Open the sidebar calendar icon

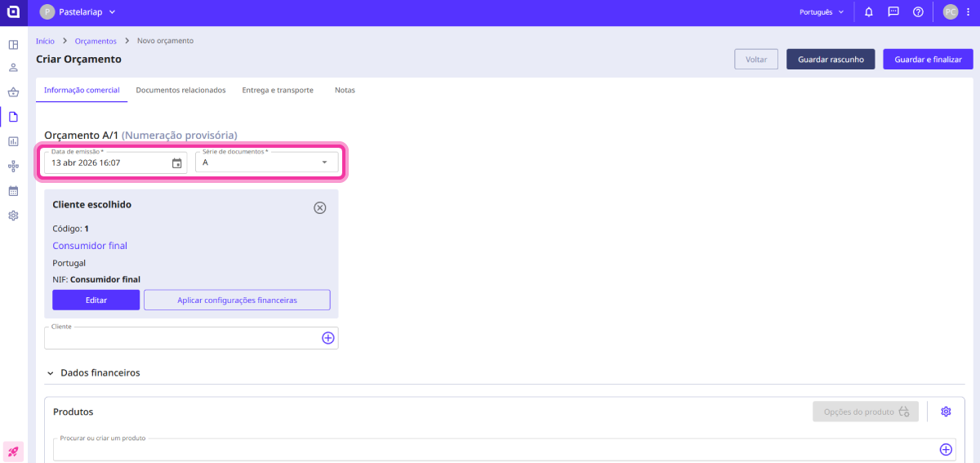click(x=13, y=191)
